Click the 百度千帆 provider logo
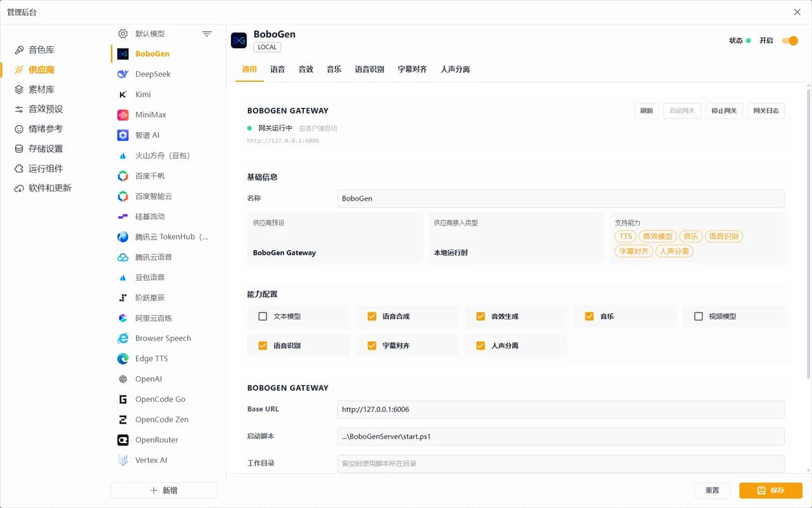Viewport: 812px width, 508px height. click(123, 176)
